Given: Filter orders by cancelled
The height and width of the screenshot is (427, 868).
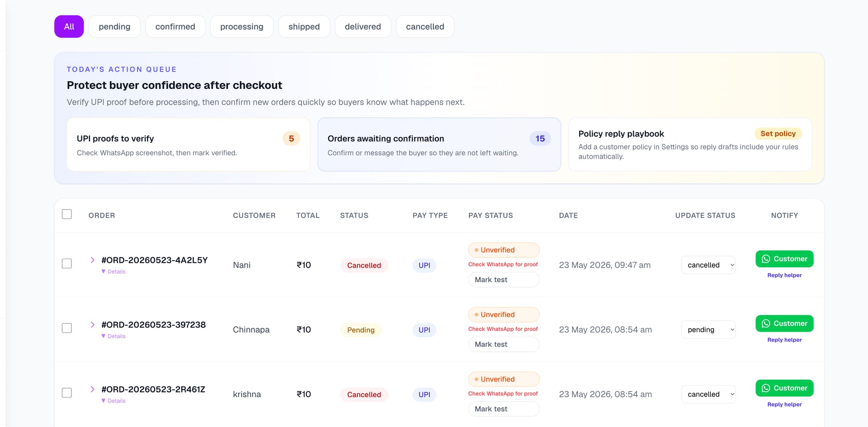Looking at the screenshot, I should pos(425,27).
